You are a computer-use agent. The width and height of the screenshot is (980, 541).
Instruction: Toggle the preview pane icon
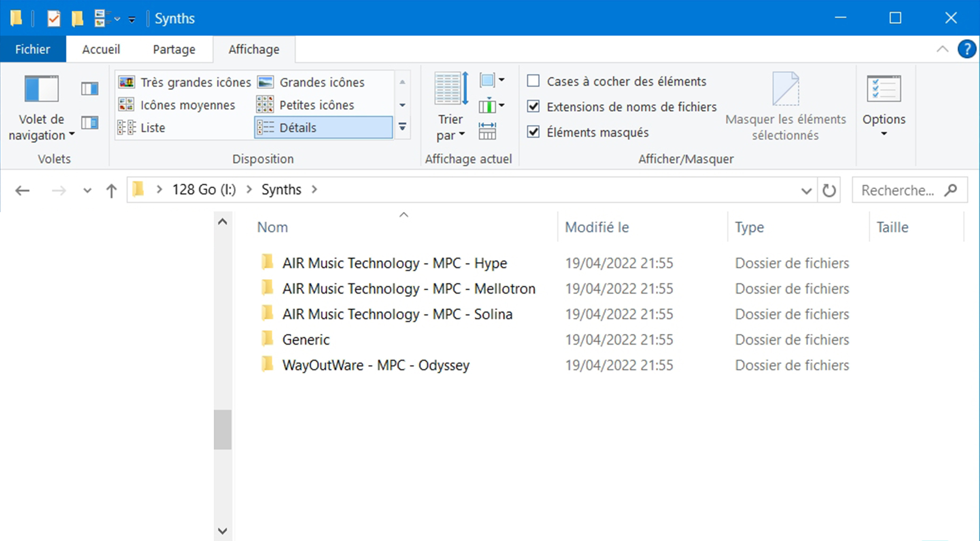(90, 89)
